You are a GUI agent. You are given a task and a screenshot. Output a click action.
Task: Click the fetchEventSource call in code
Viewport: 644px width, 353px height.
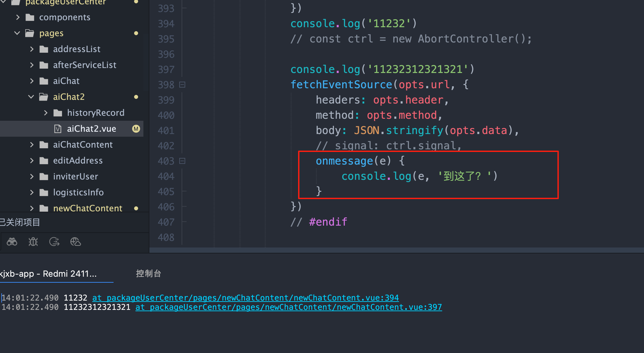tap(341, 85)
